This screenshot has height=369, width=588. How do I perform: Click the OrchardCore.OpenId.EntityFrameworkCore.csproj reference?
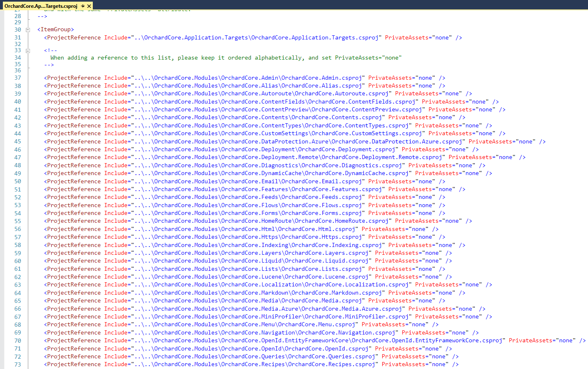pos(315,341)
